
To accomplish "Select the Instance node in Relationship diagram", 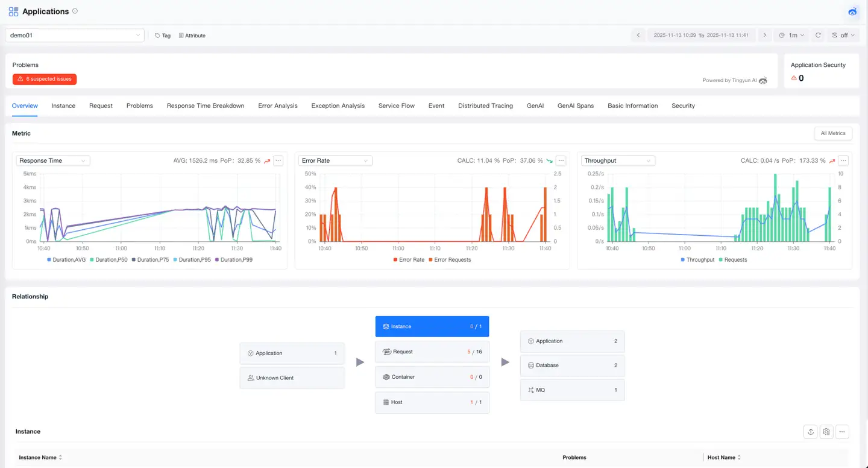I will pos(432,326).
